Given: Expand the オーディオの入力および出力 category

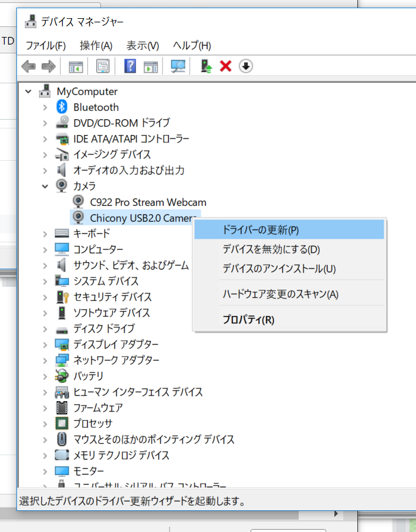Looking at the screenshot, I should coord(45,171).
